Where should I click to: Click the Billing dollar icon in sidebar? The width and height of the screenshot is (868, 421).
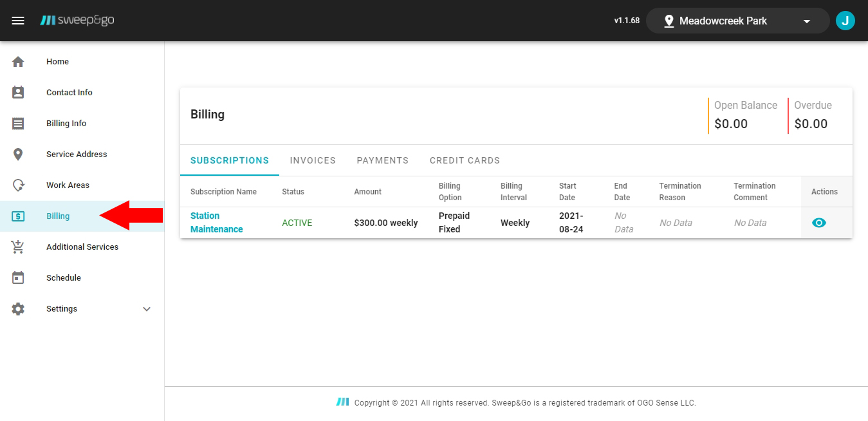click(19, 216)
